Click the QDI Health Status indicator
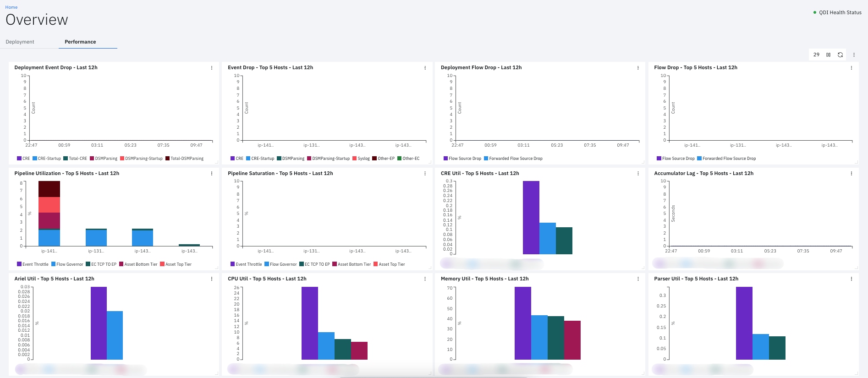The width and height of the screenshot is (868, 378). (837, 12)
